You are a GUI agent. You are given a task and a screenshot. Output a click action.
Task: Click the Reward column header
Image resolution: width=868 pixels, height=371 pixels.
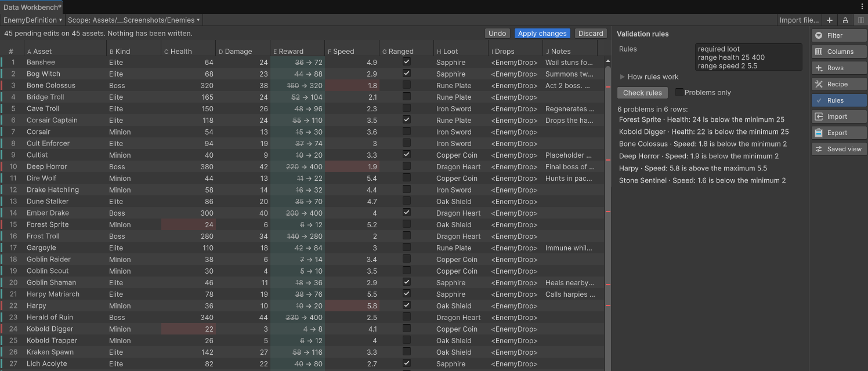(297, 51)
